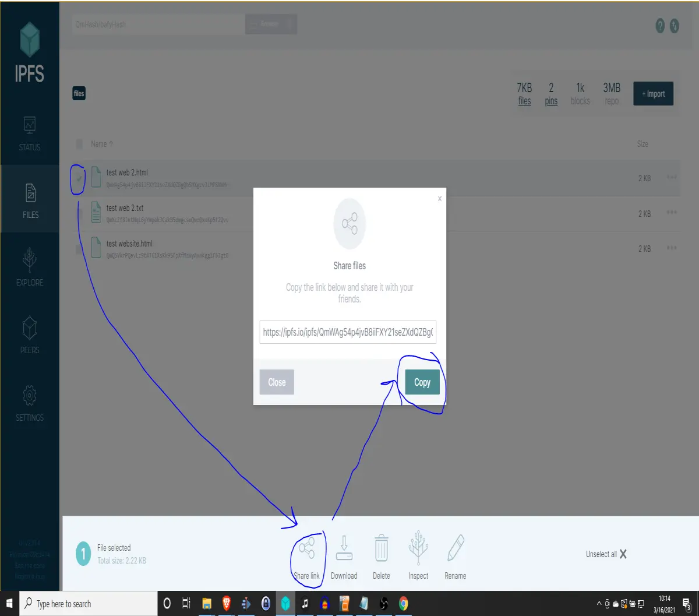Click the test web 2.txt file icon

point(96,212)
